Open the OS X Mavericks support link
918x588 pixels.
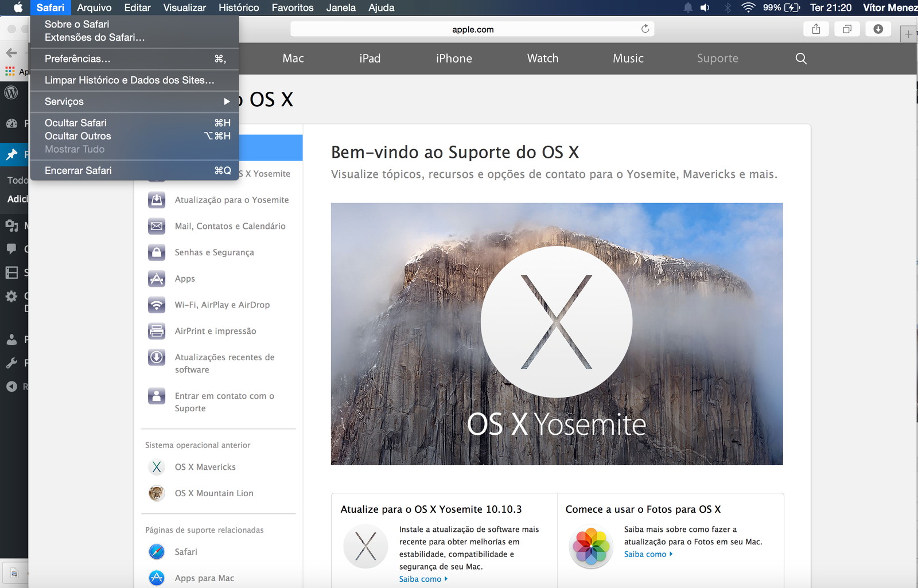pyautogui.click(x=205, y=467)
